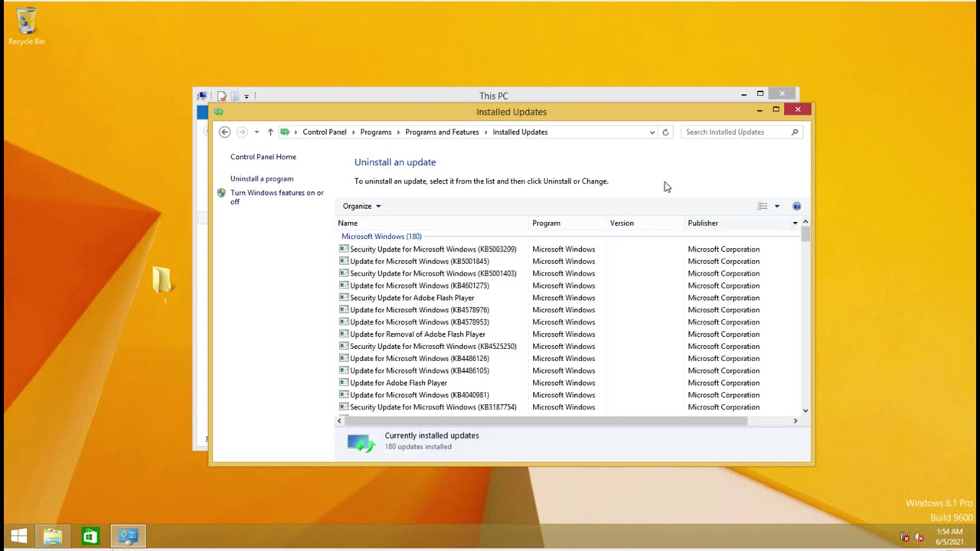Click the horizontal scrollbar thumb
980x551 pixels.
545,421
